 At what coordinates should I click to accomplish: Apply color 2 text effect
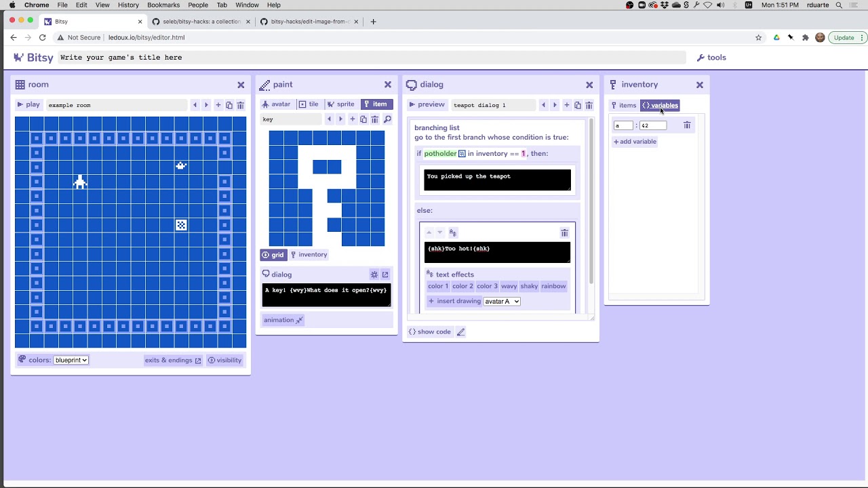pos(462,286)
